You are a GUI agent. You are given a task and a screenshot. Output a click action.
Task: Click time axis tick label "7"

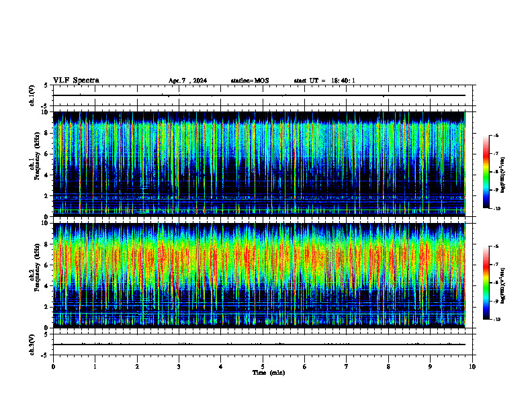pyautogui.click(x=347, y=367)
